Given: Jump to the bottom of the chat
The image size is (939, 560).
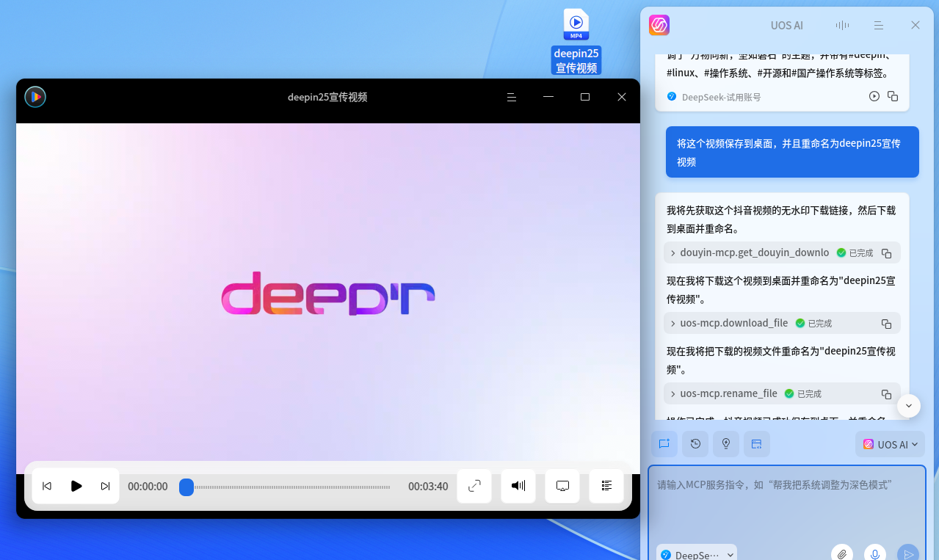Looking at the screenshot, I should click(909, 405).
